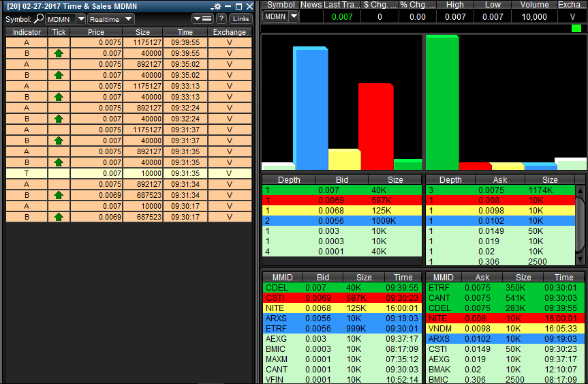Open the MDMN symbol dropdown in Time & Sales
Screen dimensions: 588x384
81,19
